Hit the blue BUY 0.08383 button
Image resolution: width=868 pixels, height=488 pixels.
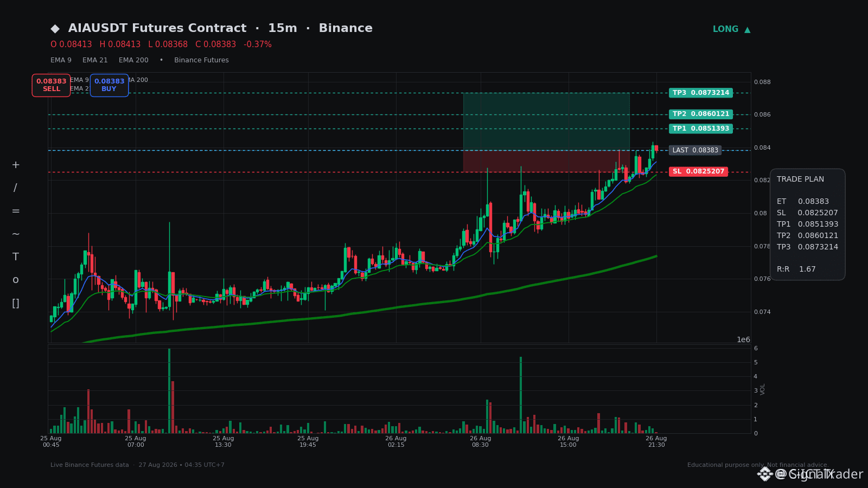point(109,85)
